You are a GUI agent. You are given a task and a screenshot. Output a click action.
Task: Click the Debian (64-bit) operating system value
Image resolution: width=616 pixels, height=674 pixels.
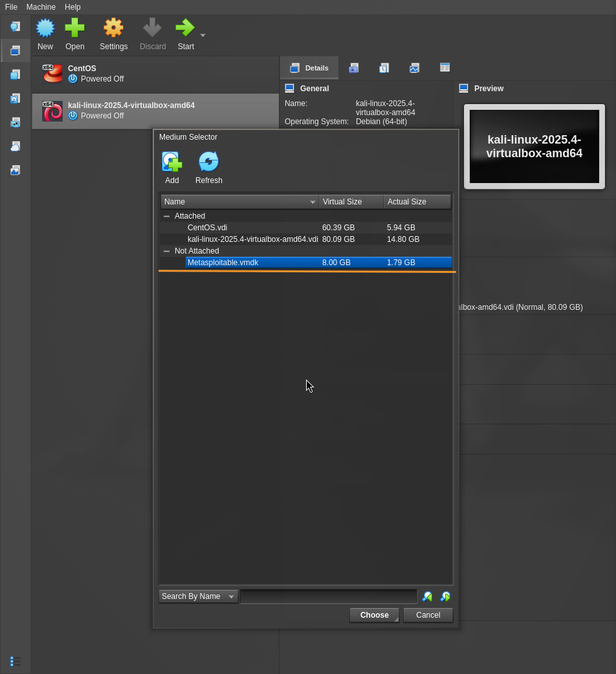(x=381, y=122)
